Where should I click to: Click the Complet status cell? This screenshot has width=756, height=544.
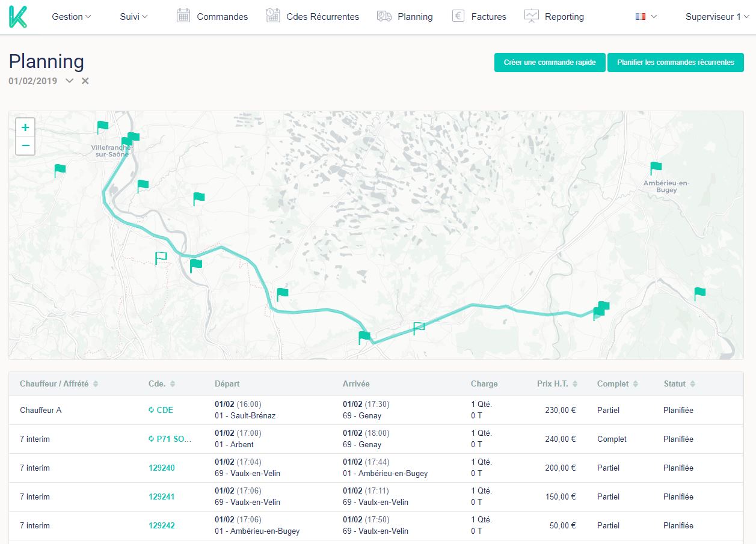pyautogui.click(x=612, y=439)
